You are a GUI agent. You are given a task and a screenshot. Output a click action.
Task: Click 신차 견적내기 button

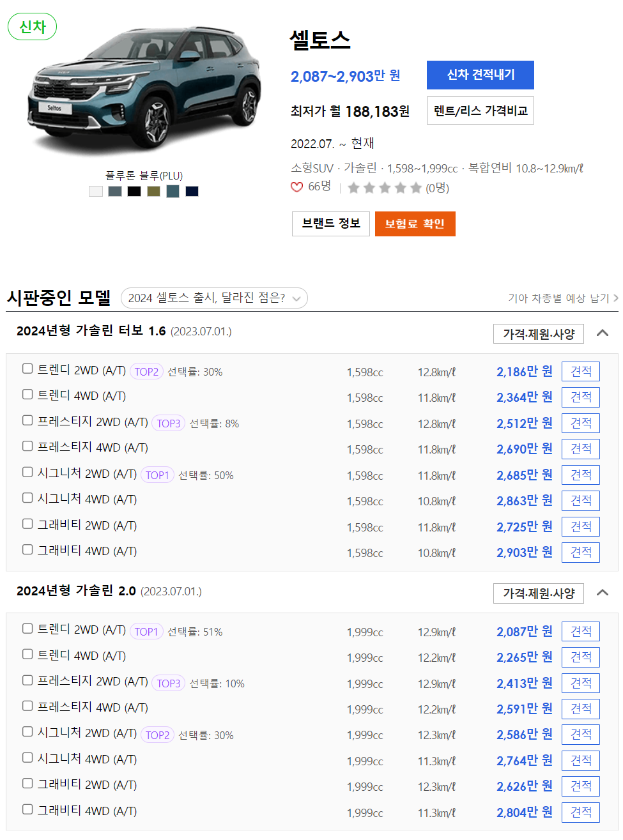coord(481,75)
